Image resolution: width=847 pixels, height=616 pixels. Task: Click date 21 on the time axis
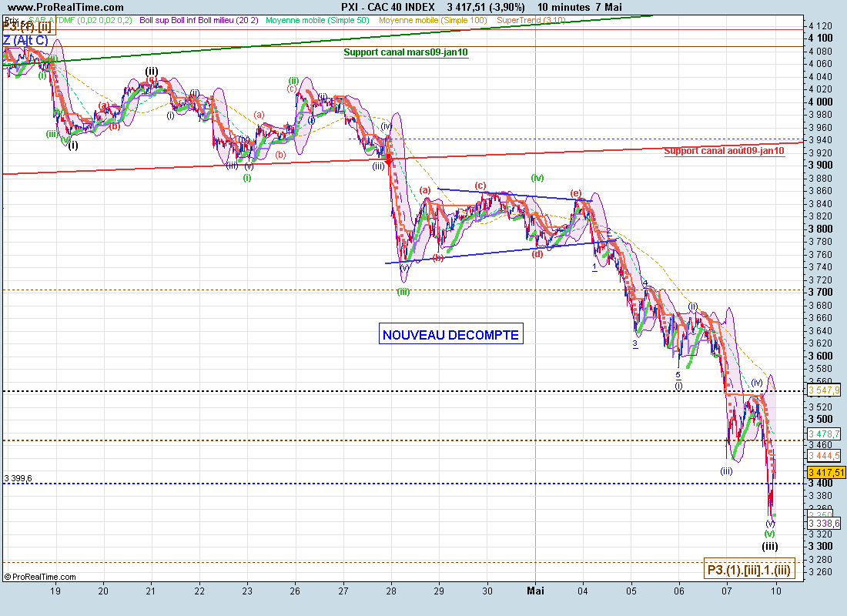click(x=151, y=591)
